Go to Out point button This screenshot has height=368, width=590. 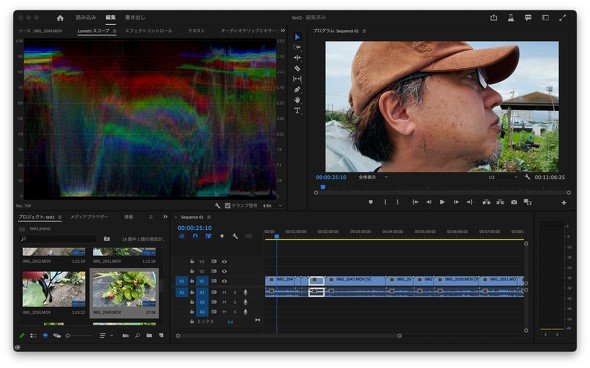point(470,202)
